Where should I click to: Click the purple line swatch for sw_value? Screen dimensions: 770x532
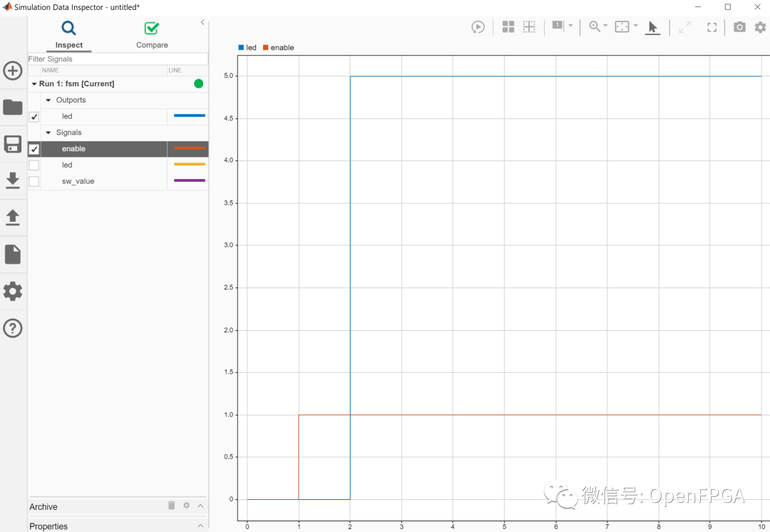coord(189,180)
